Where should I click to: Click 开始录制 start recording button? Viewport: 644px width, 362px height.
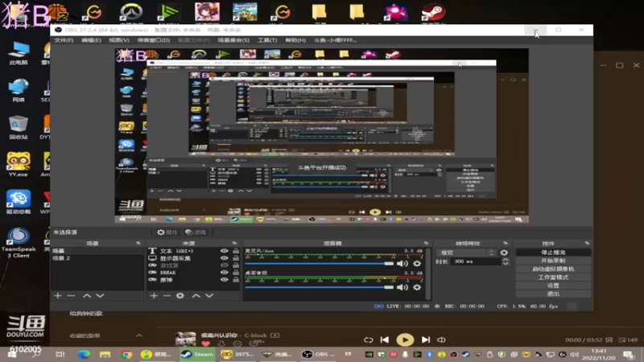[553, 261]
